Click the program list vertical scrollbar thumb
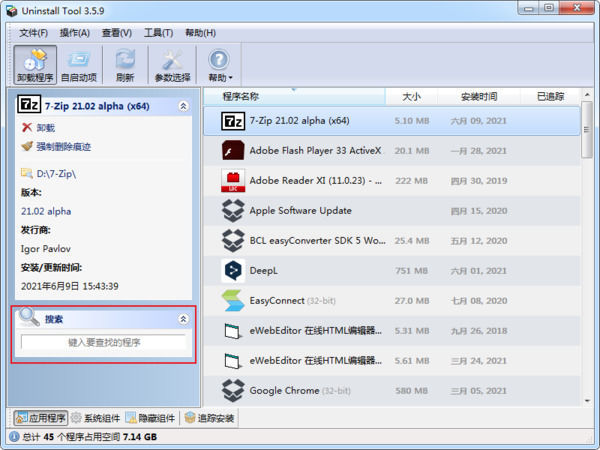The width and height of the screenshot is (600, 450). [x=587, y=129]
